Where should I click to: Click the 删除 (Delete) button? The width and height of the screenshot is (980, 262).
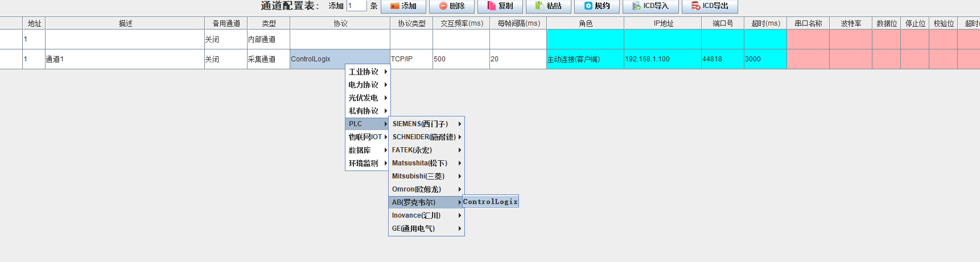coord(452,6)
